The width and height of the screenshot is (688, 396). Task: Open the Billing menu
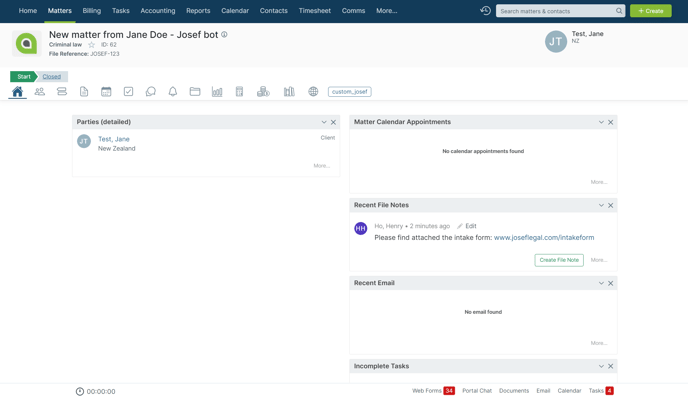click(92, 11)
